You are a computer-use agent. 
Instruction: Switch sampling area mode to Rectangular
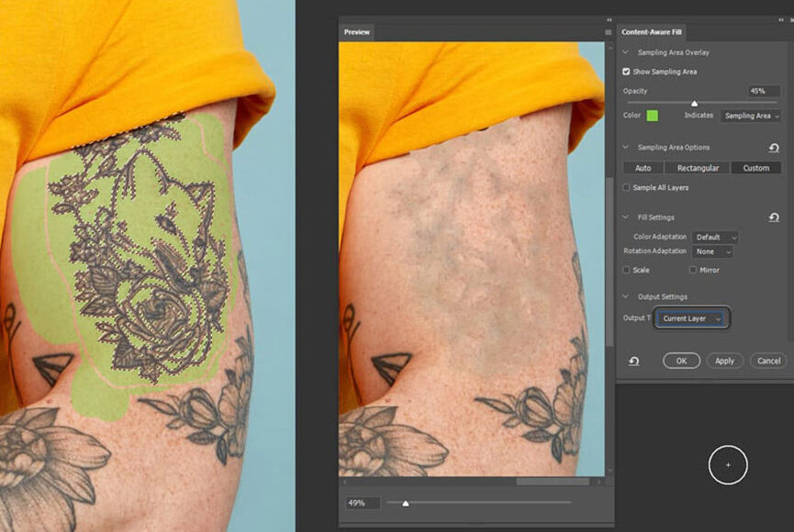(698, 168)
